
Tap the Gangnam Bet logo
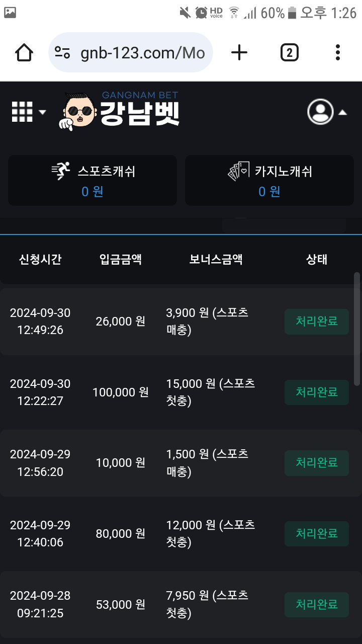(120, 110)
